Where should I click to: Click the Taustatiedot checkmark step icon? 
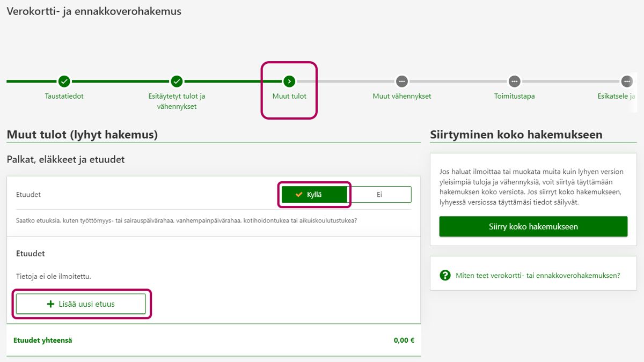(64, 82)
